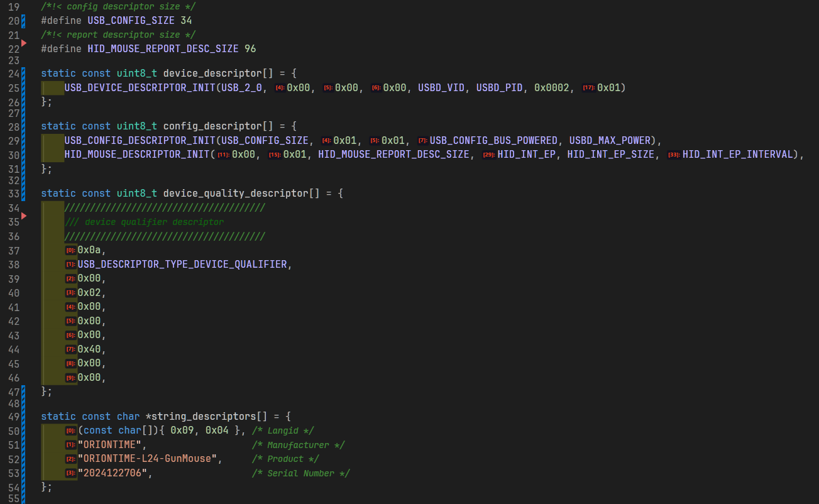Click the 0x0002 value on line 25
Viewport: 819px width, 504px height.
coord(551,87)
